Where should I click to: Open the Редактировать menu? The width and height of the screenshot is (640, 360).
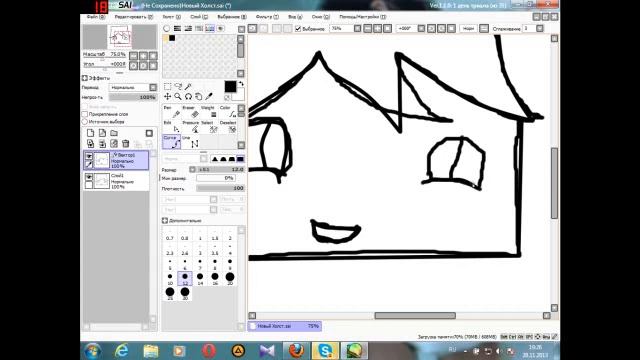134,17
